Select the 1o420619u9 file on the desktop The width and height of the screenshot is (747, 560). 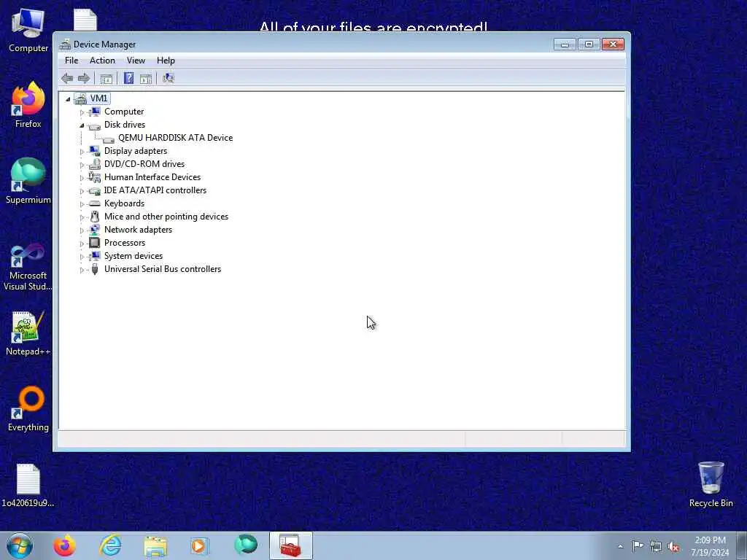coord(28,485)
